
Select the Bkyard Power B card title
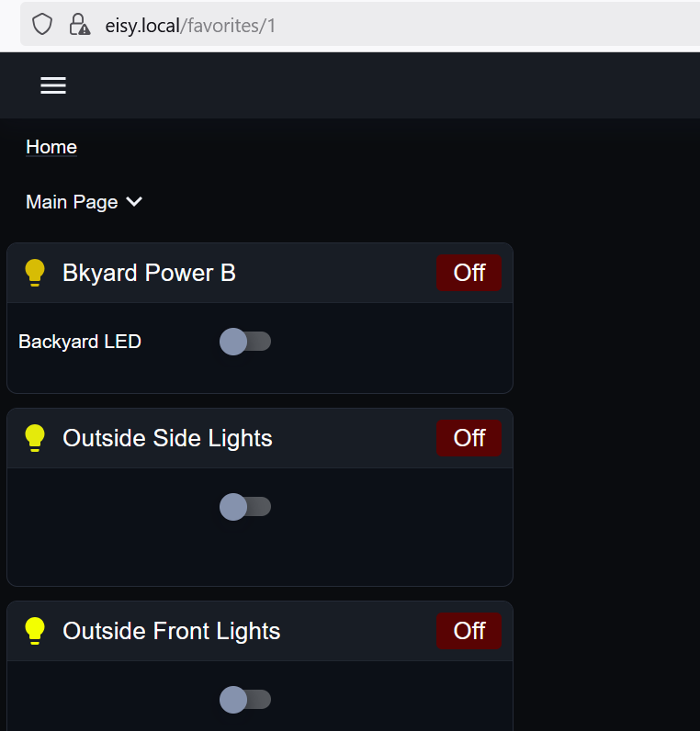coord(149,273)
